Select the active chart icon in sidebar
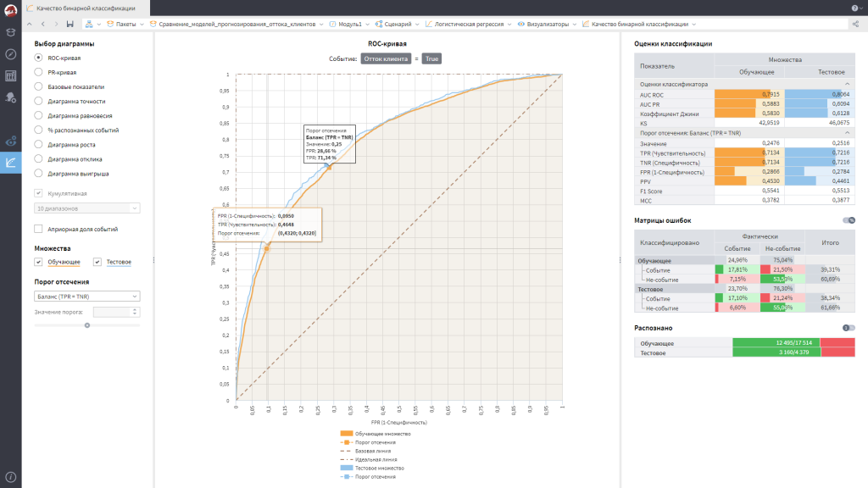The height and width of the screenshot is (488, 868). (x=11, y=163)
